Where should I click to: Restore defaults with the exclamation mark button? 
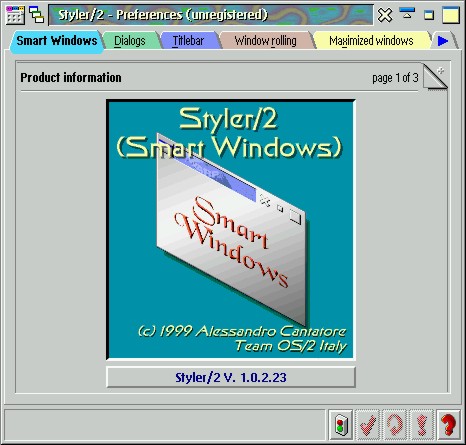pos(422,424)
